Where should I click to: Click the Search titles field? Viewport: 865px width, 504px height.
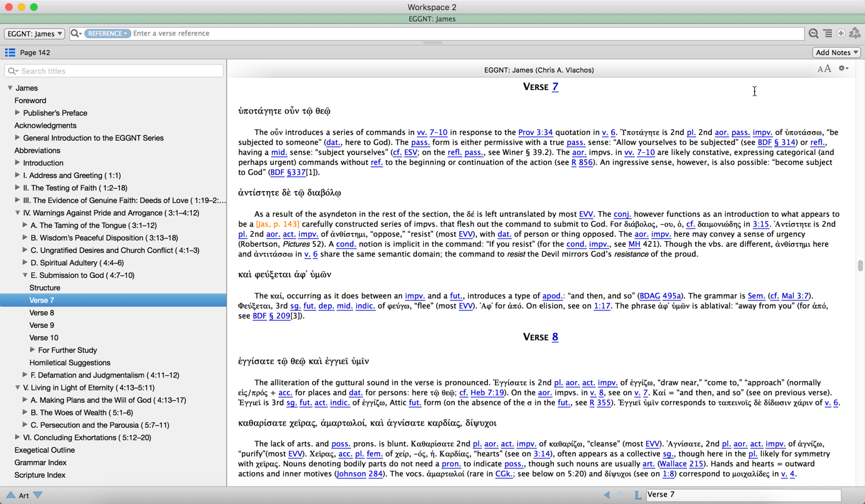[x=114, y=71]
